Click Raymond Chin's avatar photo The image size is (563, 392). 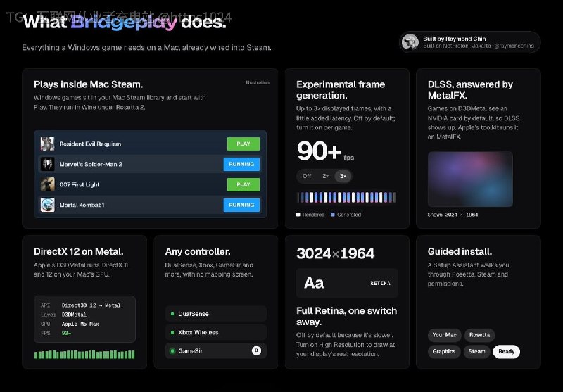(410, 42)
